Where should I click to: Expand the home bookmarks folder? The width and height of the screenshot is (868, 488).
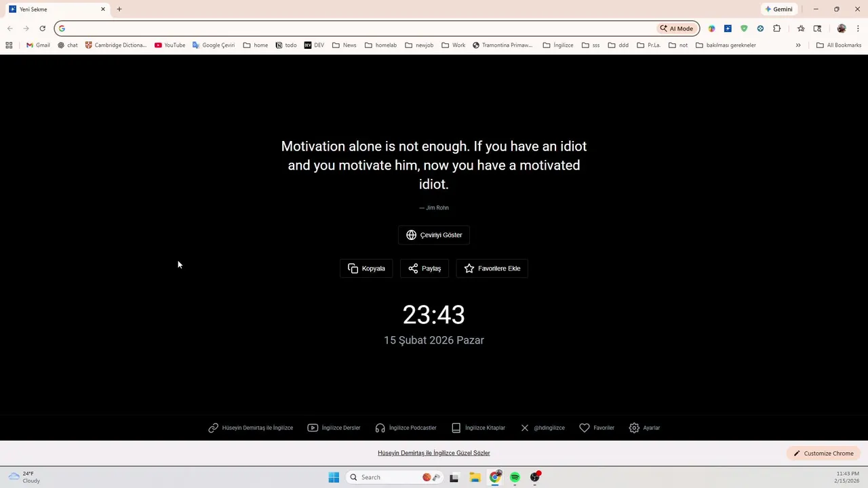click(x=256, y=45)
